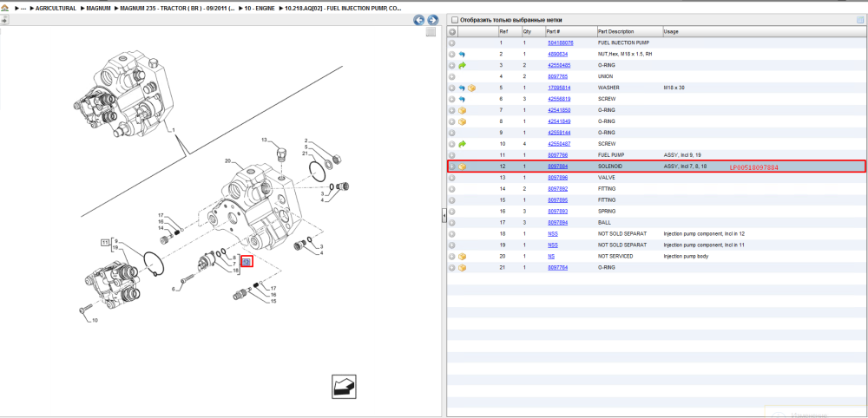The height and width of the screenshot is (418, 868).
Task: Sort by the Ref column header
Action: (510, 31)
